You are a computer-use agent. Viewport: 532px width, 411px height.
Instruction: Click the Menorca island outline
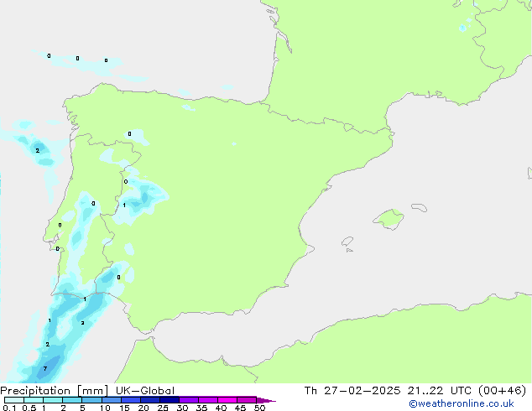419,207
